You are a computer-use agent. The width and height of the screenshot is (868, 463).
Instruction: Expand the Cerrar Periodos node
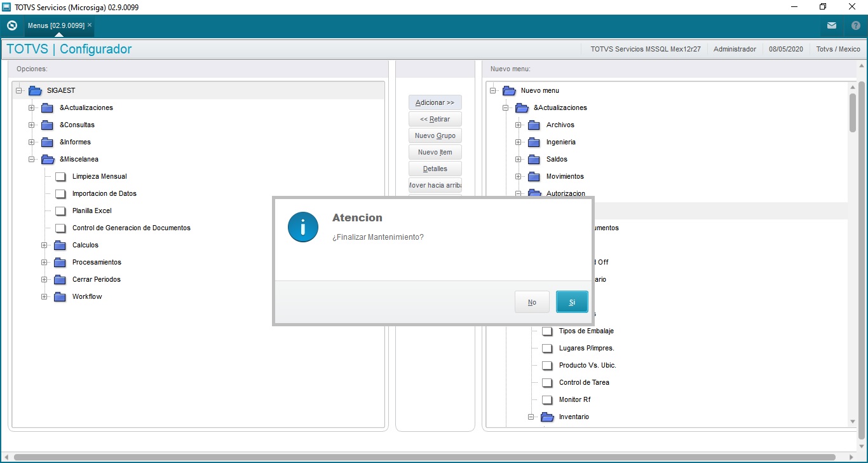click(x=44, y=279)
